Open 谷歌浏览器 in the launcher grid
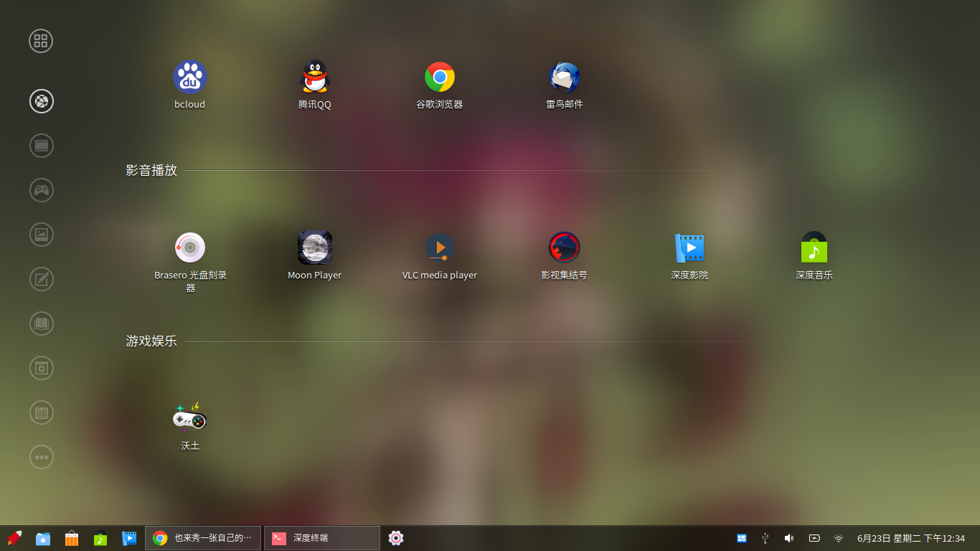Screen dimensions: 980x551 click(x=440, y=77)
